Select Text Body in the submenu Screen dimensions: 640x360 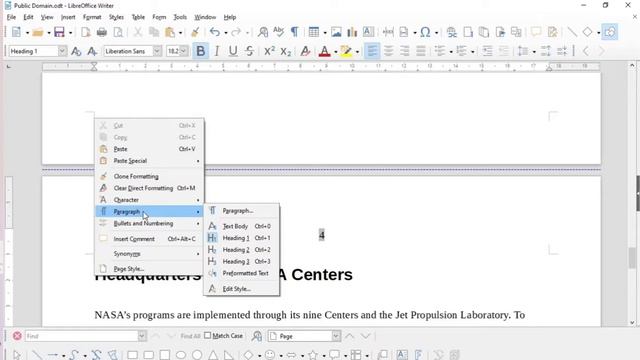click(242, 226)
